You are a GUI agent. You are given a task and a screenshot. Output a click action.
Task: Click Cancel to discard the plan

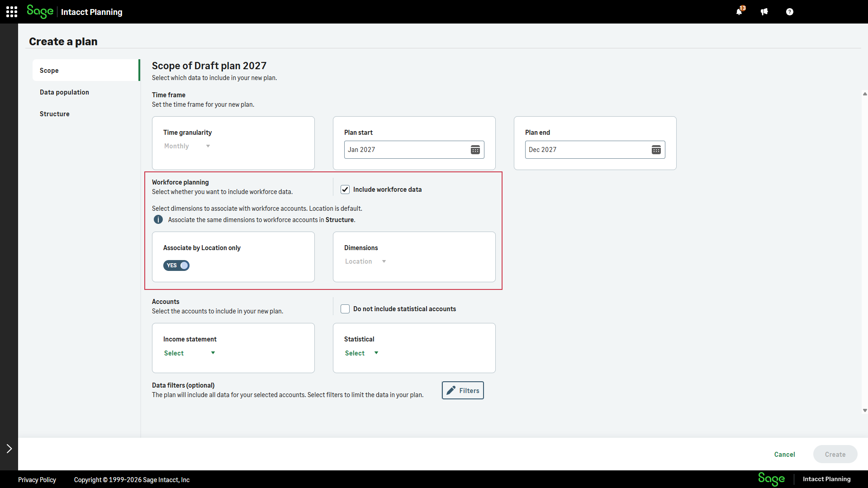[x=785, y=455]
